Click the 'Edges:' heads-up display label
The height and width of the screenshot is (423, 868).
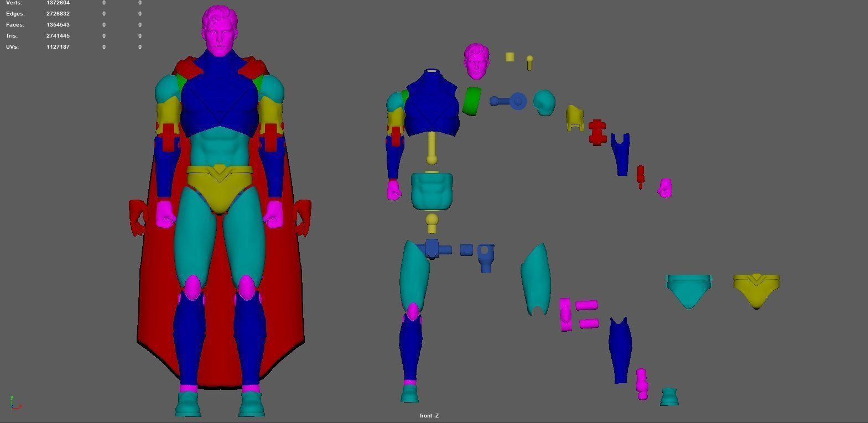pyautogui.click(x=15, y=14)
